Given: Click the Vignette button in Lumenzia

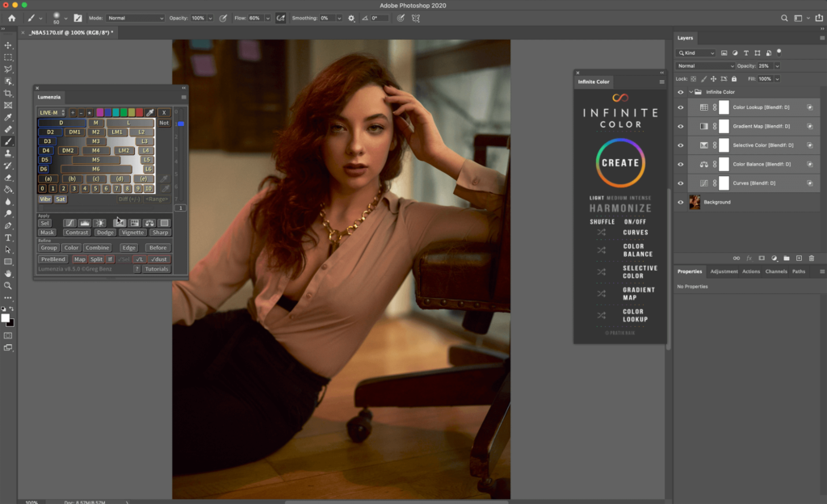Looking at the screenshot, I should [x=132, y=233].
